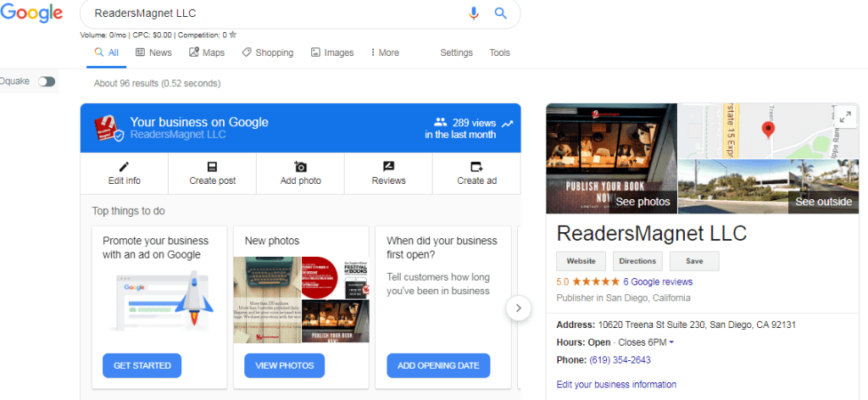Click Promote your business with an ad text

(x=156, y=247)
